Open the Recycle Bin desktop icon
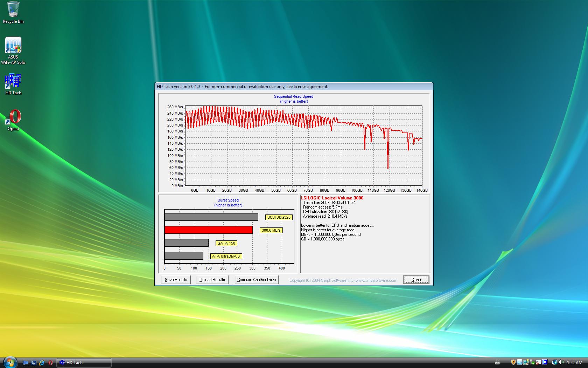 (x=13, y=13)
